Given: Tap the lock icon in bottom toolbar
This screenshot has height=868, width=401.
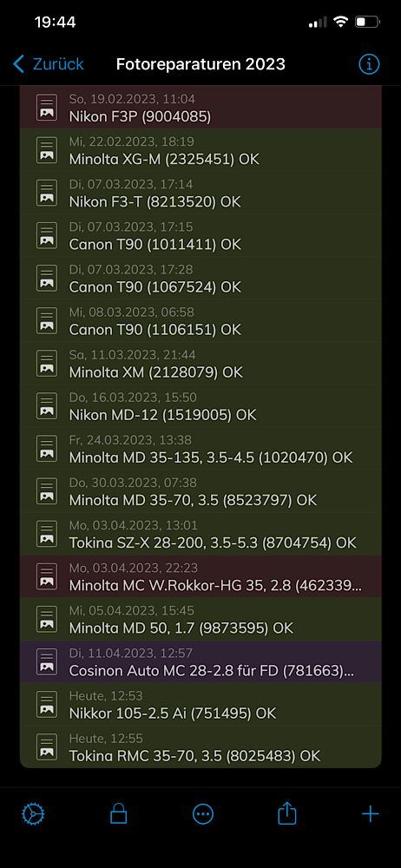Looking at the screenshot, I should [x=118, y=814].
